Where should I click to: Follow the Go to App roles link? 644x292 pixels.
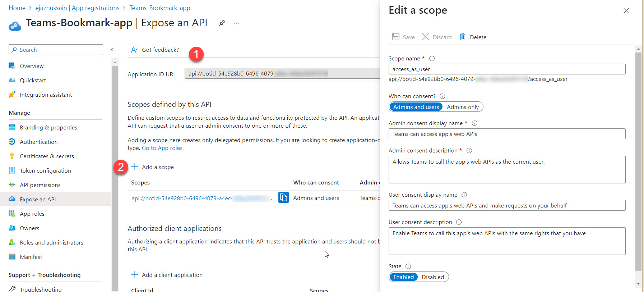(162, 148)
